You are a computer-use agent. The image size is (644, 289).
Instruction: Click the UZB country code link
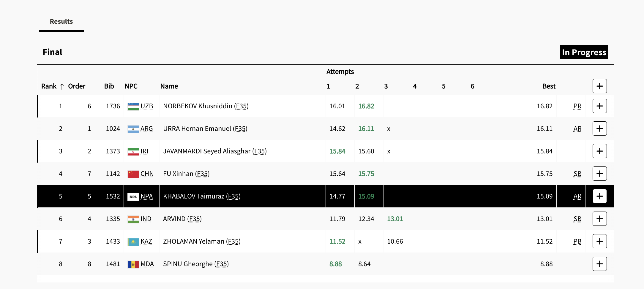[147, 106]
